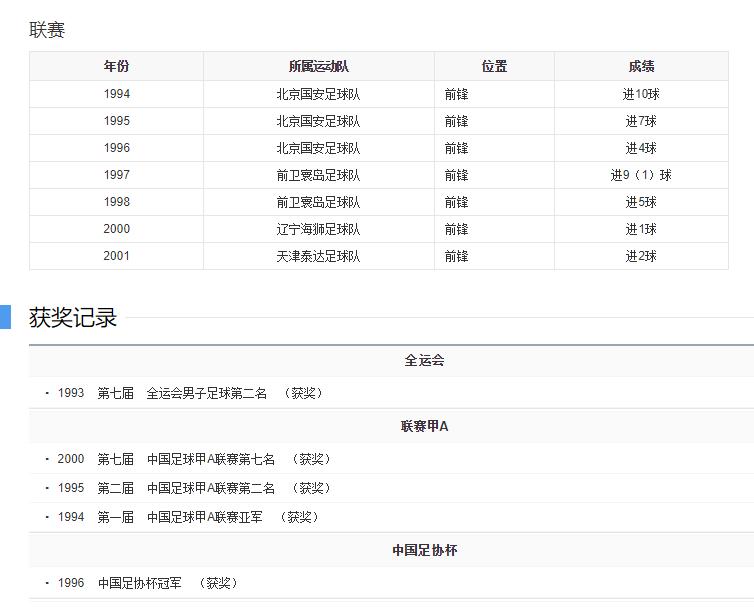Image resolution: width=754 pixels, height=615 pixels.
Task: Click the 1997 year cell
Action: (x=116, y=175)
